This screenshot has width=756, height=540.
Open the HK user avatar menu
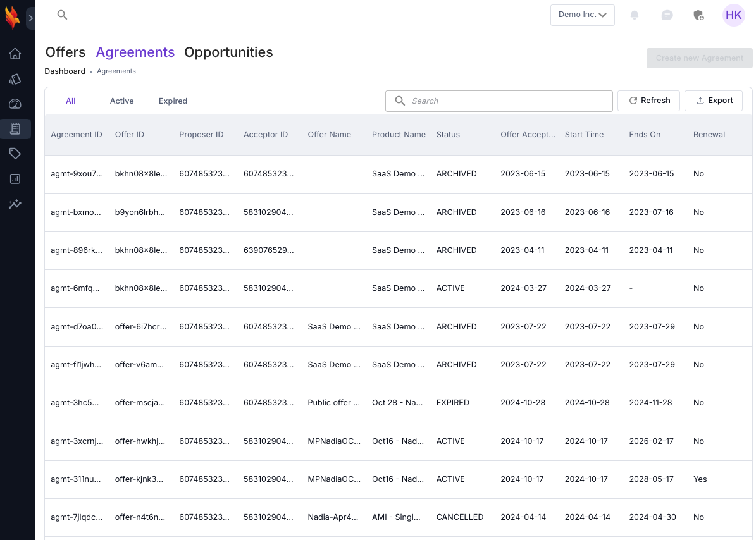(x=733, y=15)
